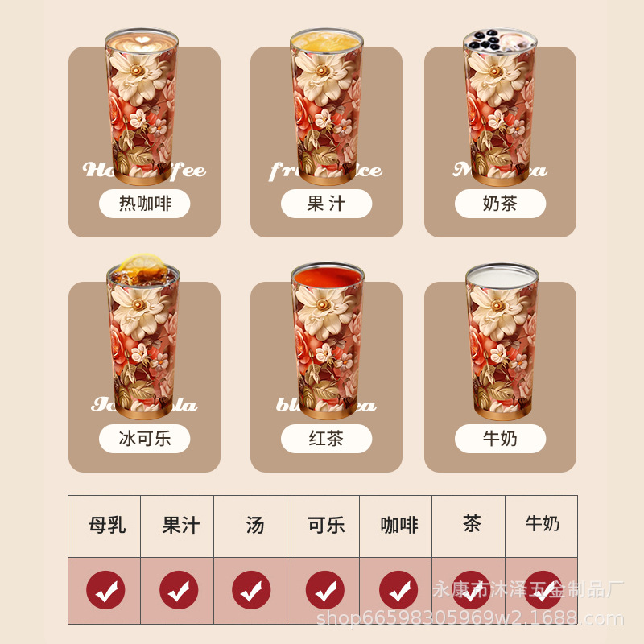Select the 红茶 label button
Screen dimensions: 644x644
pyautogui.click(x=327, y=438)
